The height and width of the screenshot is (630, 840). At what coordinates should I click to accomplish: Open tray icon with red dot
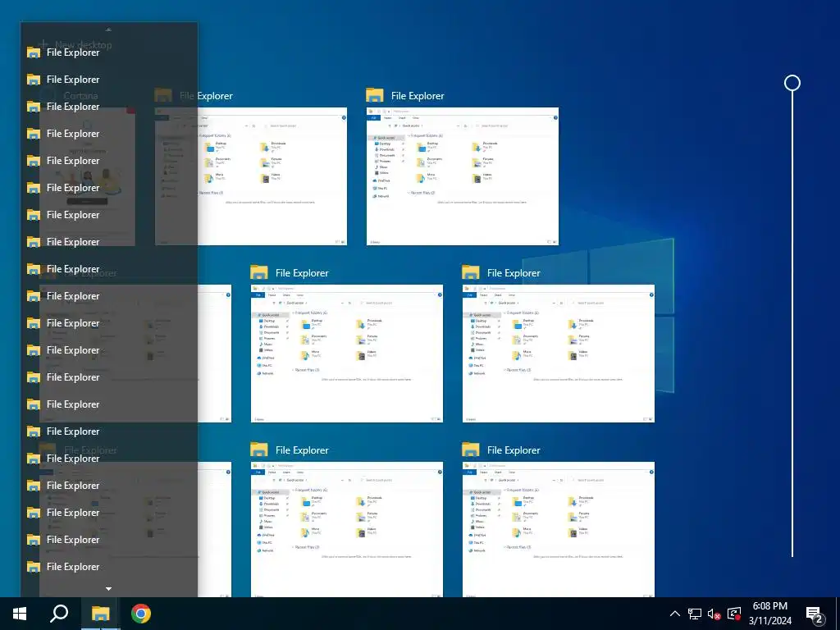pyautogui.click(x=734, y=614)
